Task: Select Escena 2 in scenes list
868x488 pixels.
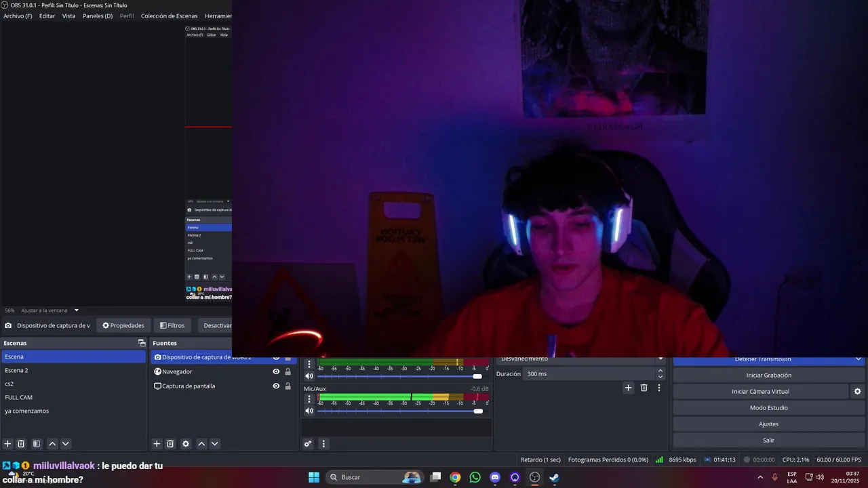Action: [x=73, y=370]
